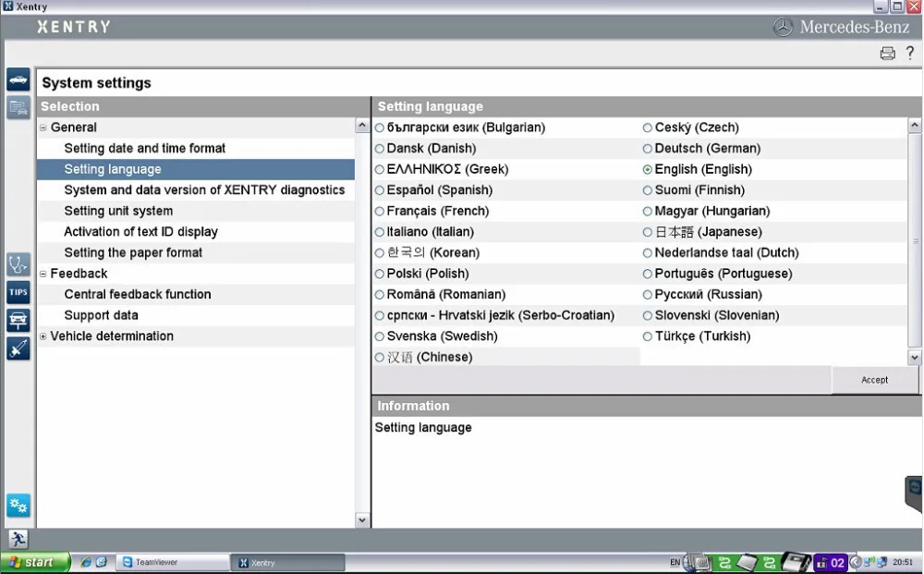Click the Internet Explorer quick launch icon
The width and height of the screenshot is (924, 574).
pyautogui.click(x=86, y=562)
